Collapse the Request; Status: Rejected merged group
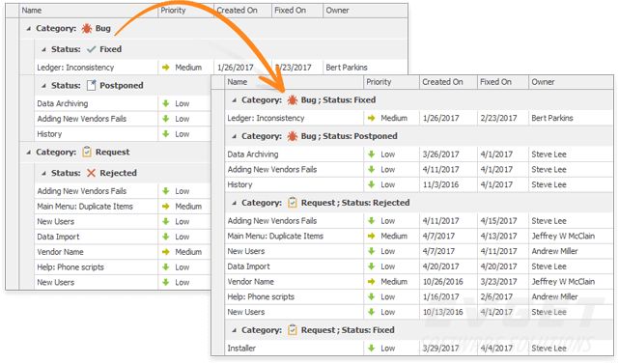Viewport: 619px width, 364px height. coord(234,203)
